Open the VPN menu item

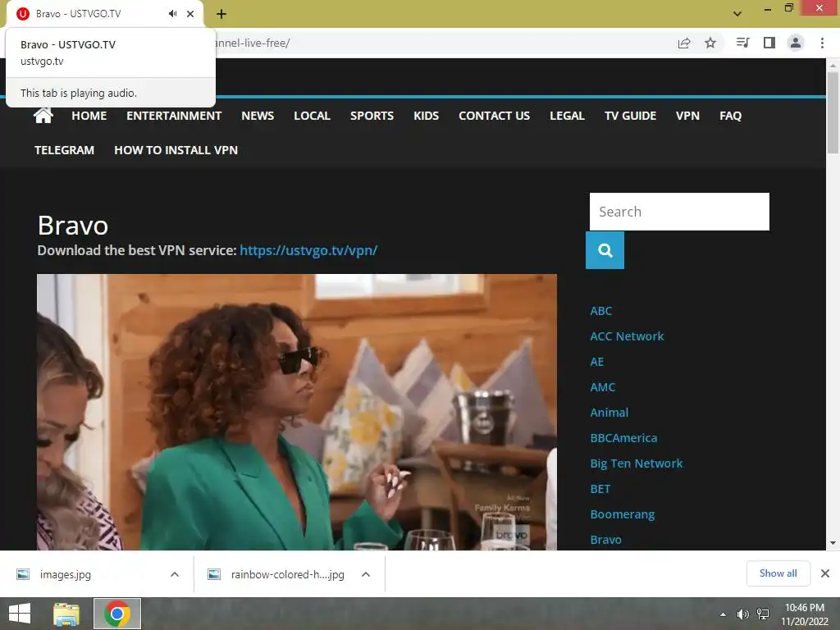(x=687, y=116)
